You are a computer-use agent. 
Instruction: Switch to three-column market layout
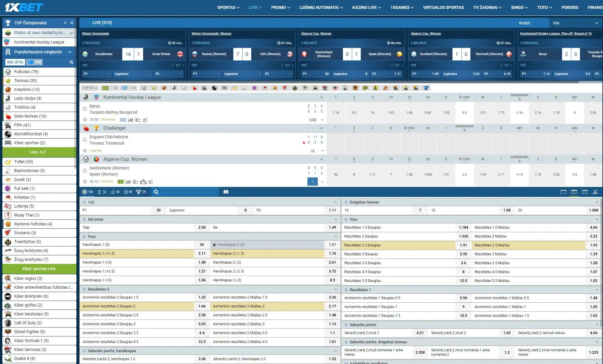tap(585, 192)
